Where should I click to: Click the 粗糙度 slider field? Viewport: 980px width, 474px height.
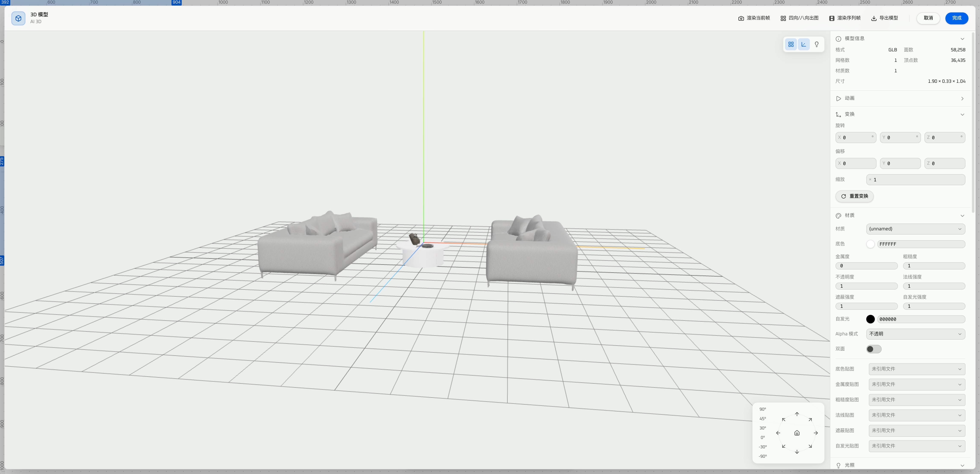point(934,266)
